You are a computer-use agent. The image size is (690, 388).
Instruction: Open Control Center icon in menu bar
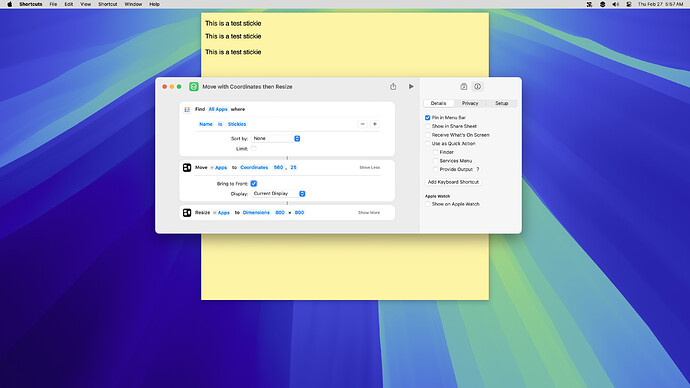629,4
